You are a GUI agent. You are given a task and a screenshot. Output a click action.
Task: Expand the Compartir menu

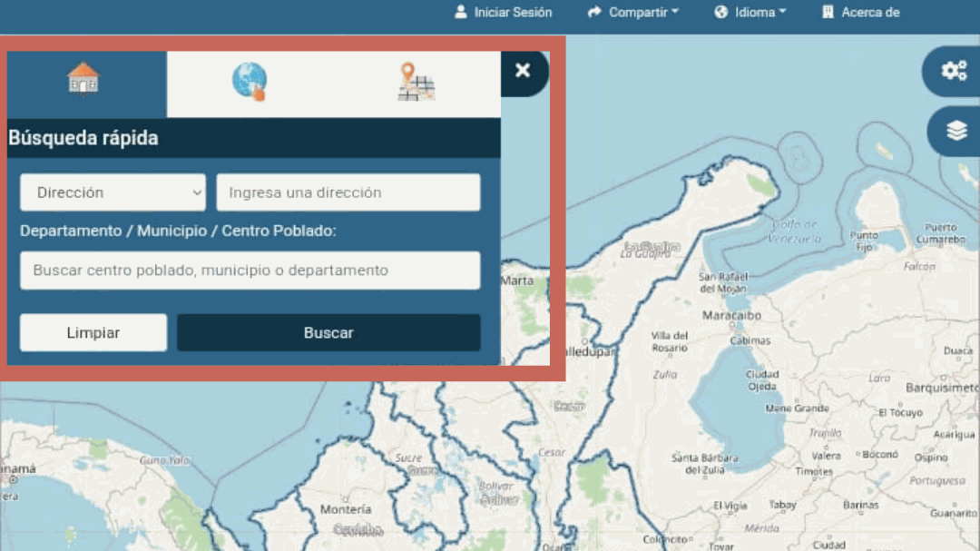click(633, 13)
